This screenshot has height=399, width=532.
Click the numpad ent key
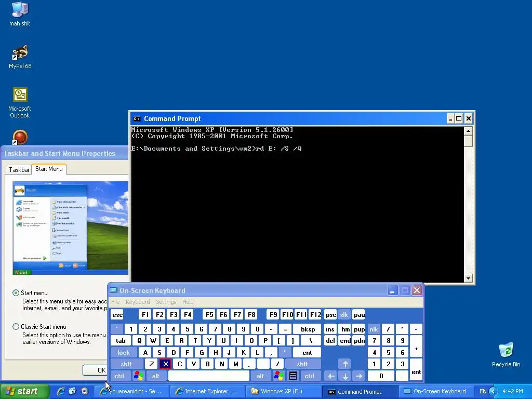pyautogui.click(x=416, y=370)
